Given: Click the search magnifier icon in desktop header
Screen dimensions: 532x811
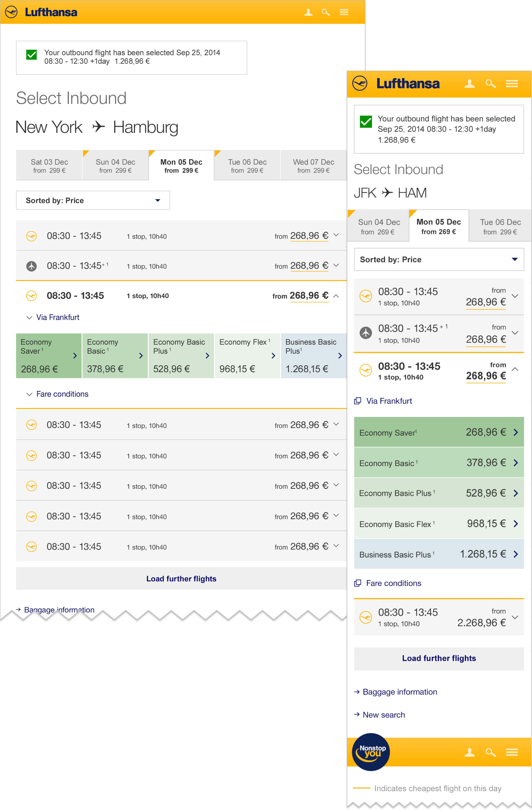Looking at the screenshot, I should (326, 12).
